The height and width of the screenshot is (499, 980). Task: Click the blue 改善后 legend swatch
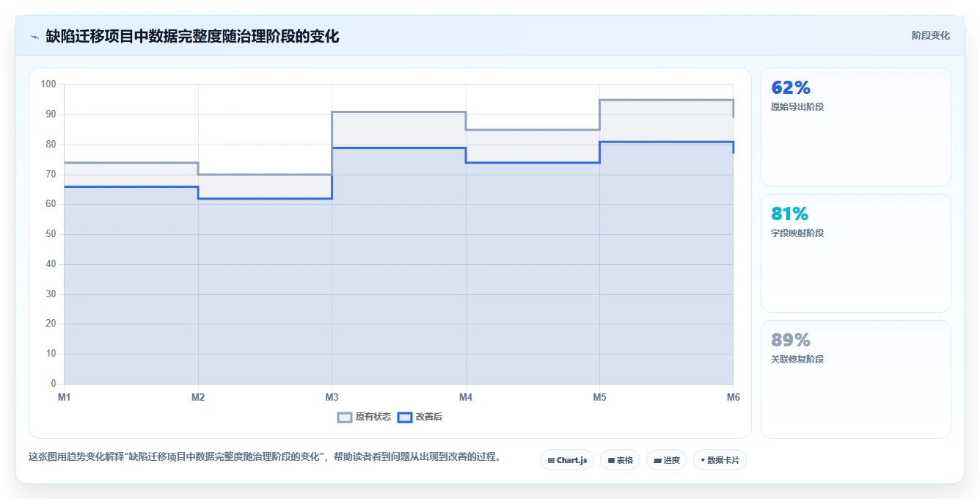(x=405, y=417)
